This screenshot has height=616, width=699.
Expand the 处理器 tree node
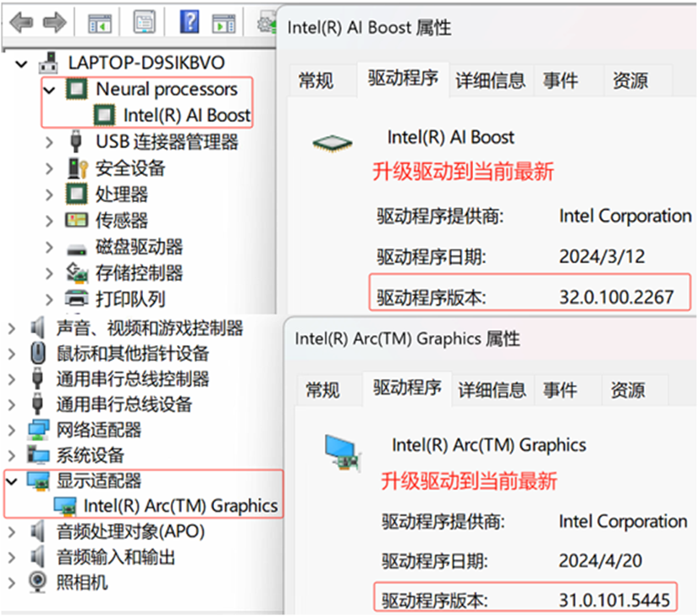coord(49,195)
